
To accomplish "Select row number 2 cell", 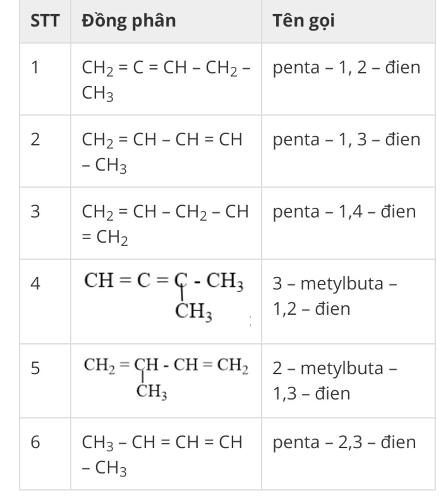I will pos(45,151).
